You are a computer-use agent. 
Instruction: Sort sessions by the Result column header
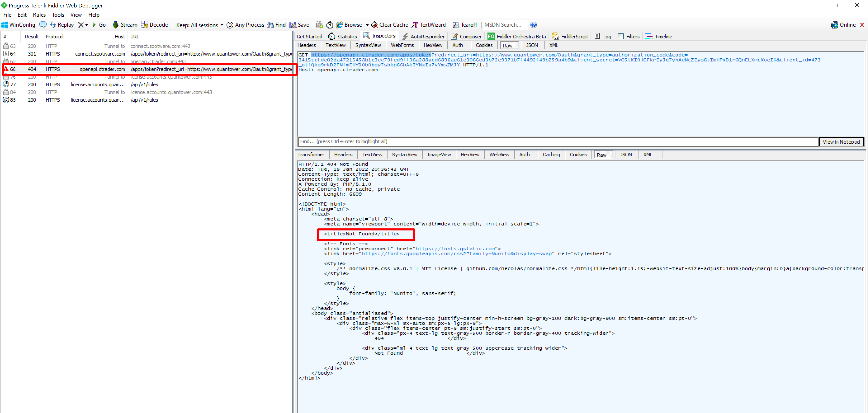pos(32,36)
